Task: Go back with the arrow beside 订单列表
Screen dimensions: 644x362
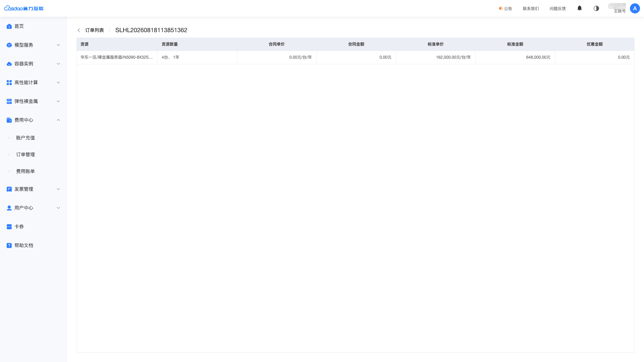Action: [79, 30]
